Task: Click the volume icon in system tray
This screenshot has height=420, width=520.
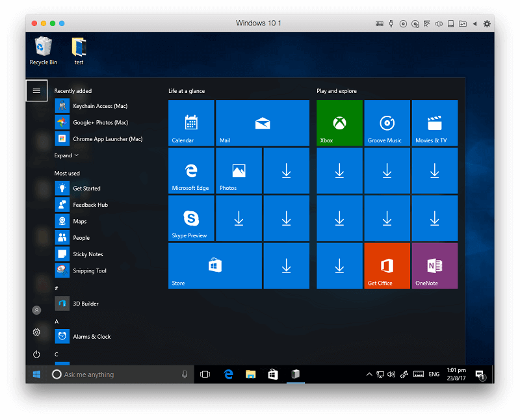Action: point(391,374)
